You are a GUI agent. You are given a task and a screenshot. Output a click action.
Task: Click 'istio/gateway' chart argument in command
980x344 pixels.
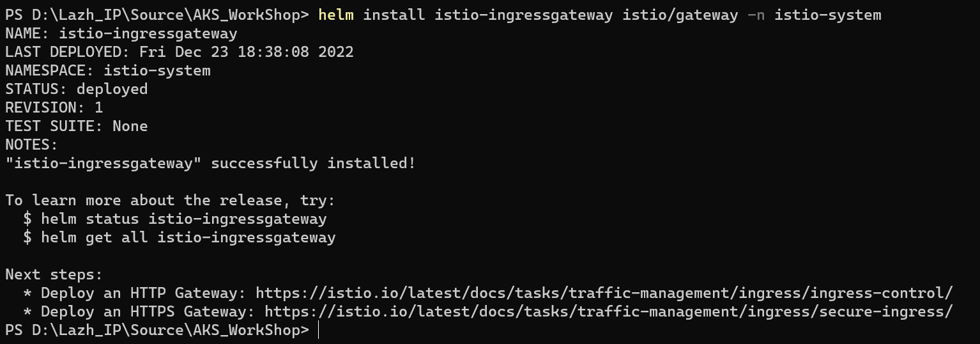tap(680, 15)
